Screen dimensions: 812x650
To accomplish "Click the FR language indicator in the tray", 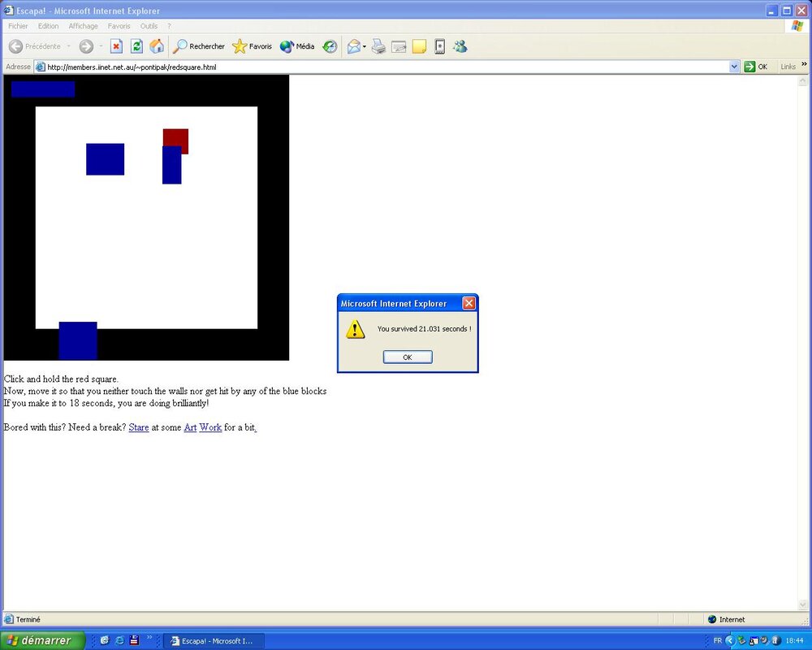I will 716,640.
